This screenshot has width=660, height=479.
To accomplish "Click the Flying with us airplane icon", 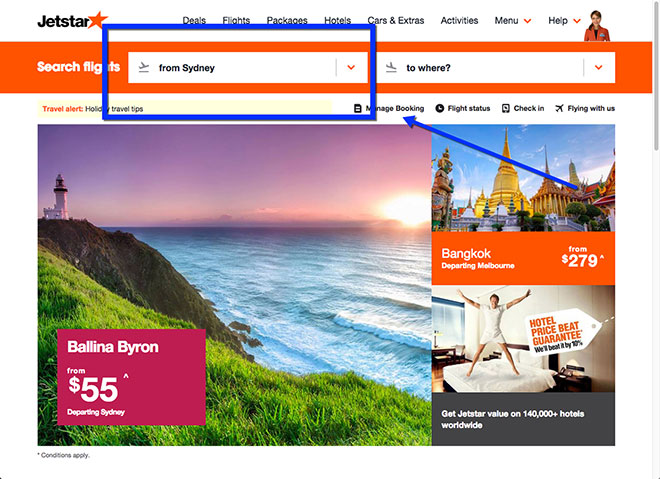I will (x=559, y=109).
